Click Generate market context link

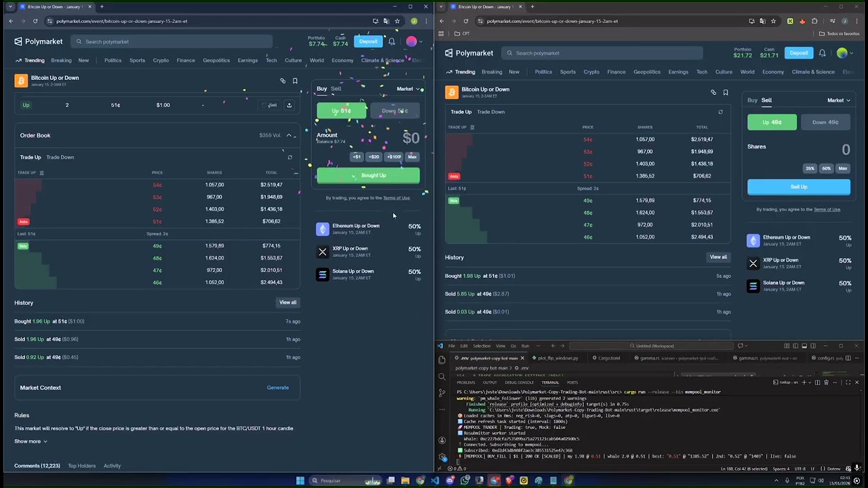(x=277, y=388)
